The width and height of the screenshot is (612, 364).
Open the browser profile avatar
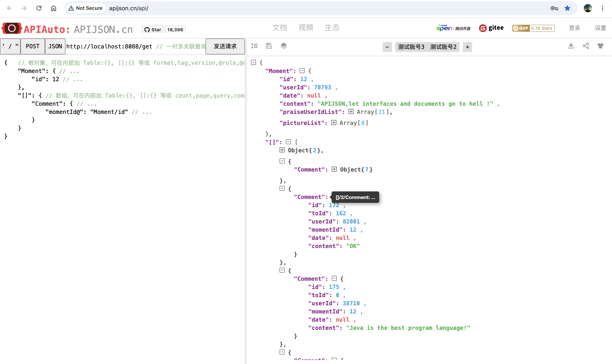(x=588, y=8)
